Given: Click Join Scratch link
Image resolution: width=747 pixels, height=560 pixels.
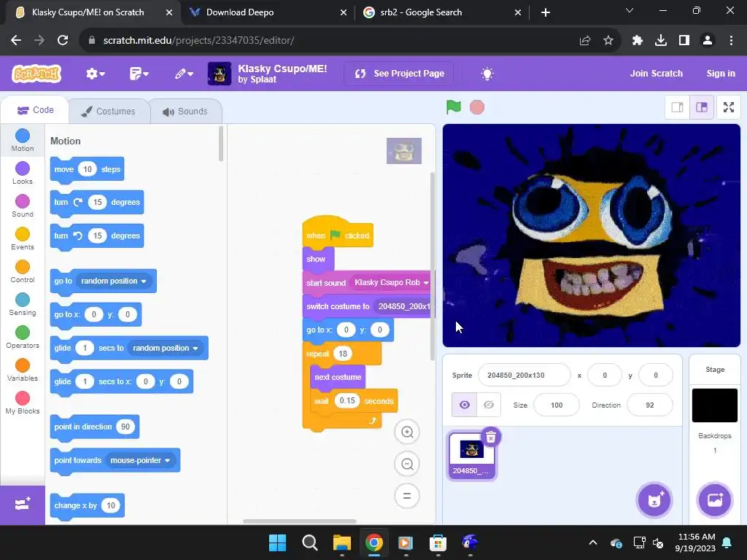Looking at the screenshot, I should (x=656, y=74).
